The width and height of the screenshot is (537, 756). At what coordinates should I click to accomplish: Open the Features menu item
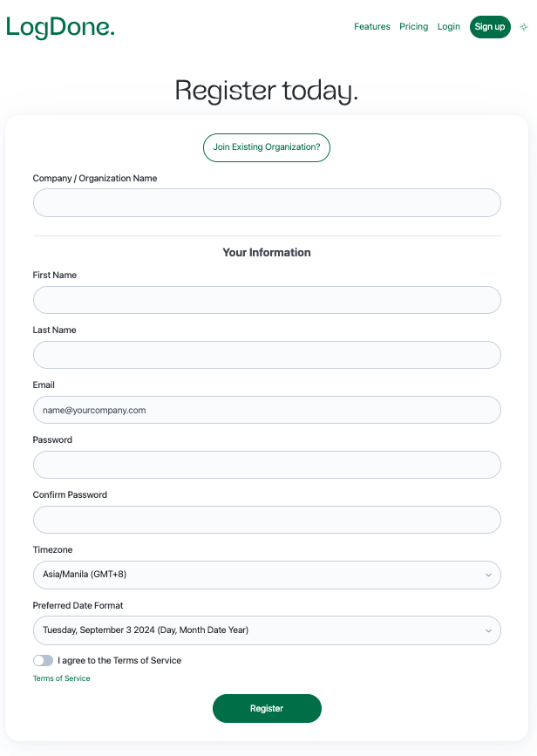click(371, 27)
